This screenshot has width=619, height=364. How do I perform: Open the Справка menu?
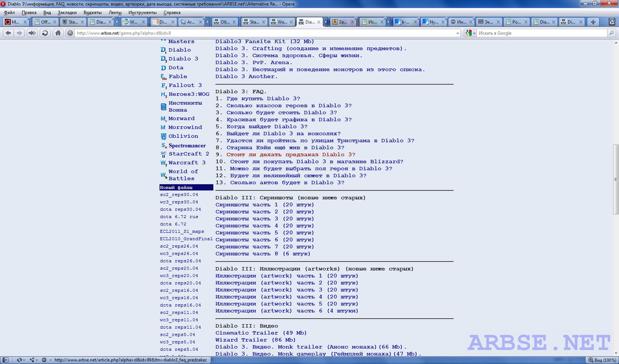[x=172, y=13]
